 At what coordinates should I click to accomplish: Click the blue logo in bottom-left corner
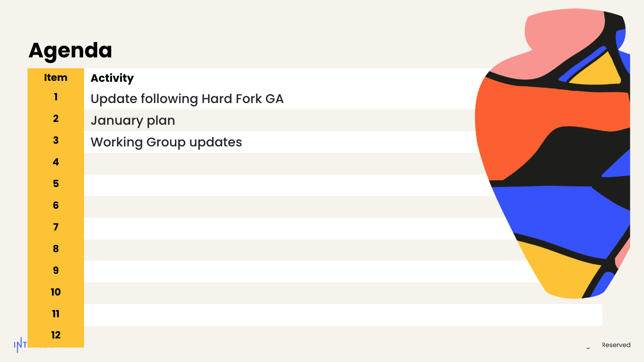20,345
